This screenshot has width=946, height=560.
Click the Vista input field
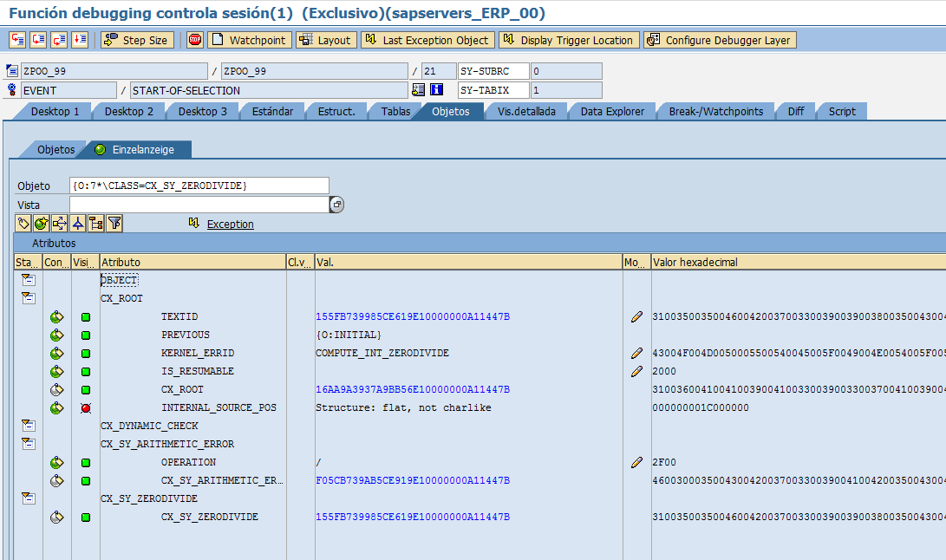(199, 205)
